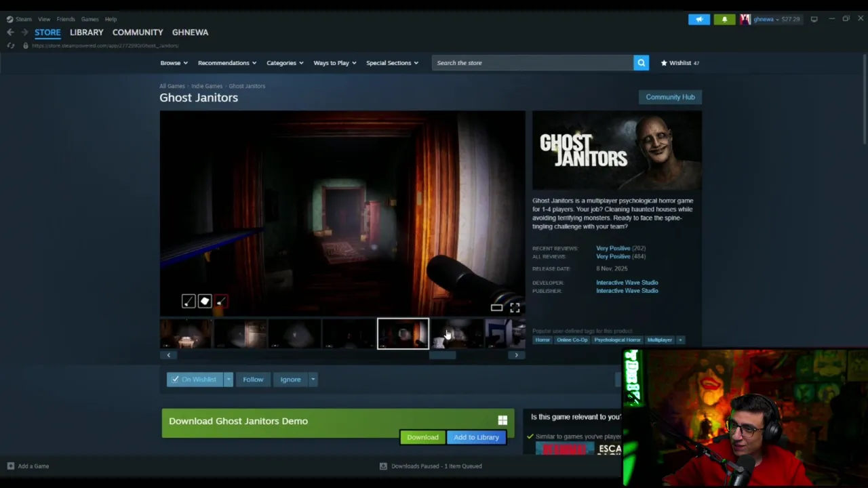
Task: Click the lock icon beside URL
Action: tap(26, 45)
